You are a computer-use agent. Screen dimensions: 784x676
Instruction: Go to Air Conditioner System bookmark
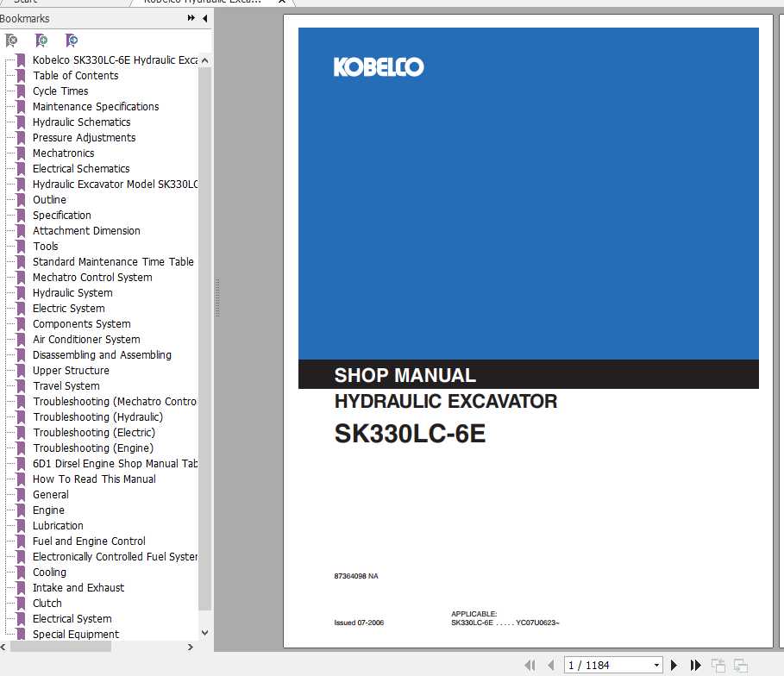point(86,339)
